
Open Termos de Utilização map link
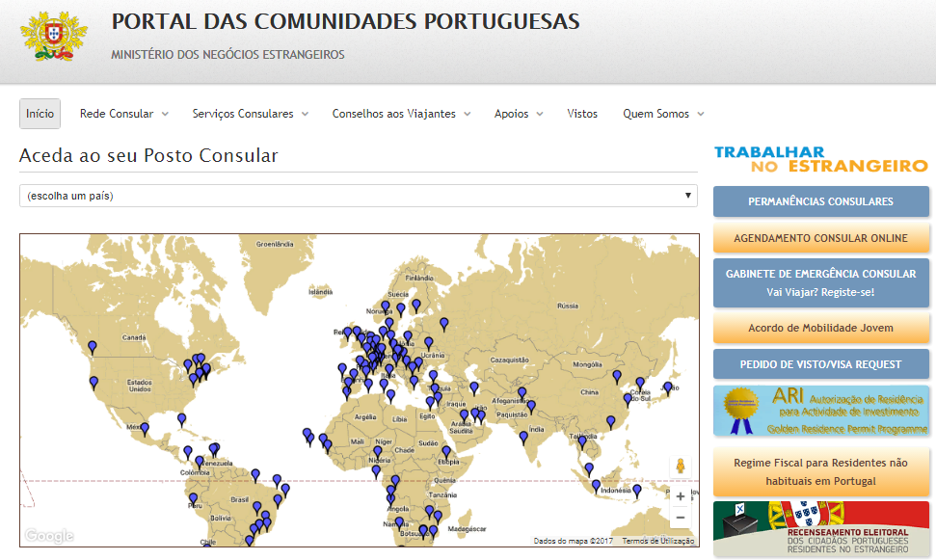point(657,541)
